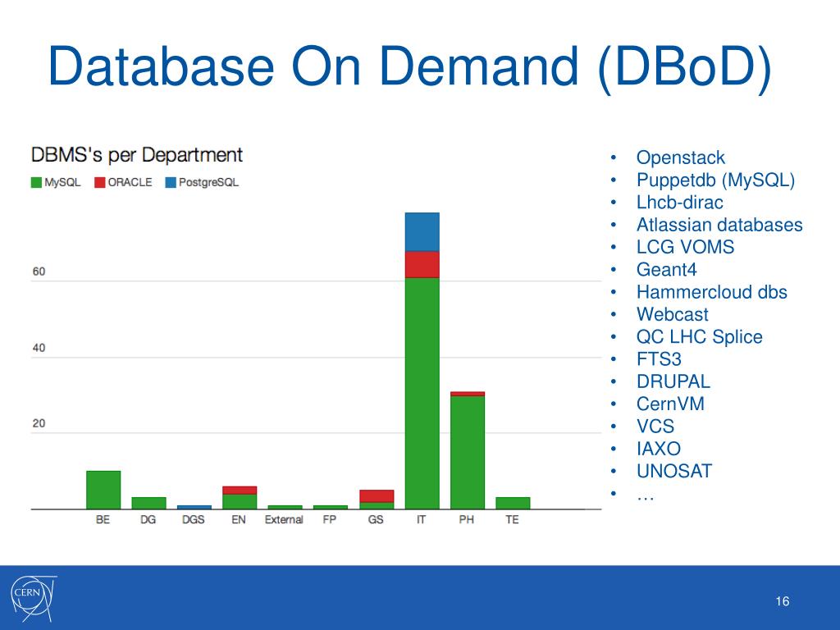Click the IAXO bullet text
Image resolution: width=840 pixels, height=630 pixels.
point(659,449)
